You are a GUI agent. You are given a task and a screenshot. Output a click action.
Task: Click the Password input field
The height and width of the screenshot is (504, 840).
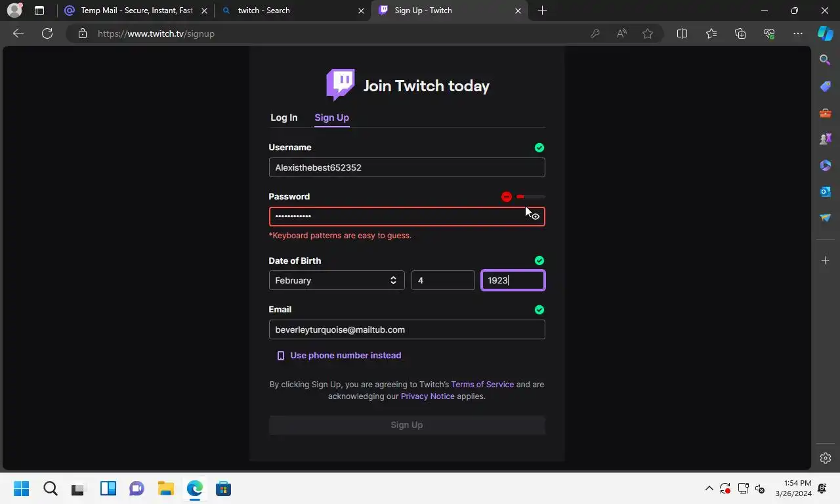(x=407, y=217)
